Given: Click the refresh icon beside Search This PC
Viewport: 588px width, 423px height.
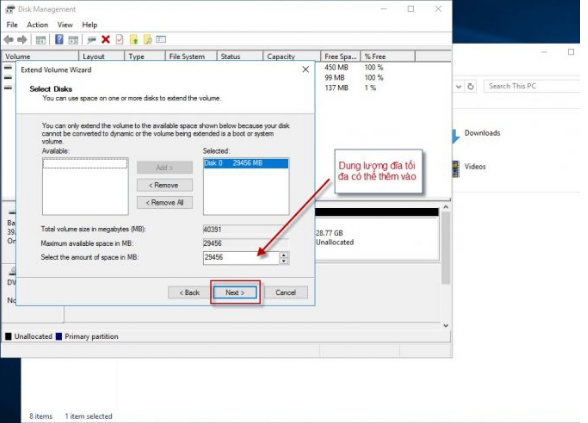Looking at the screenshot, I should (x=470, y=86).
